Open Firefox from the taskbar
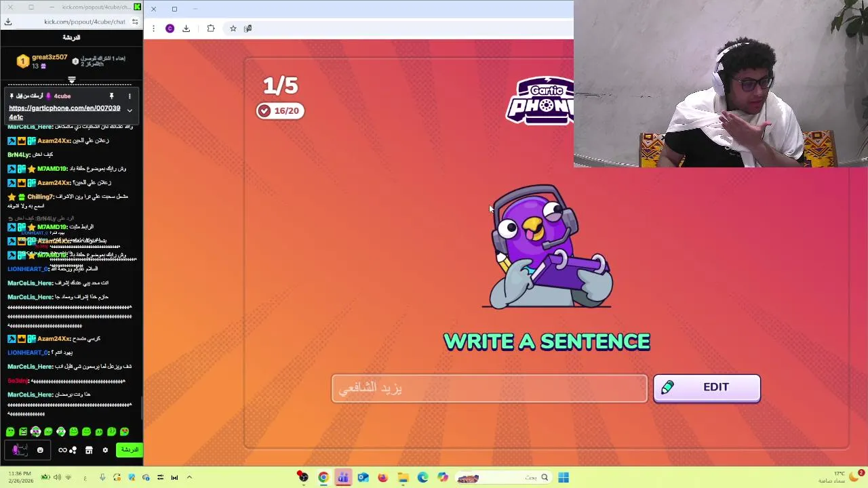Image resolution: width=868 pixels, height=488 pixels. (383, 478)
